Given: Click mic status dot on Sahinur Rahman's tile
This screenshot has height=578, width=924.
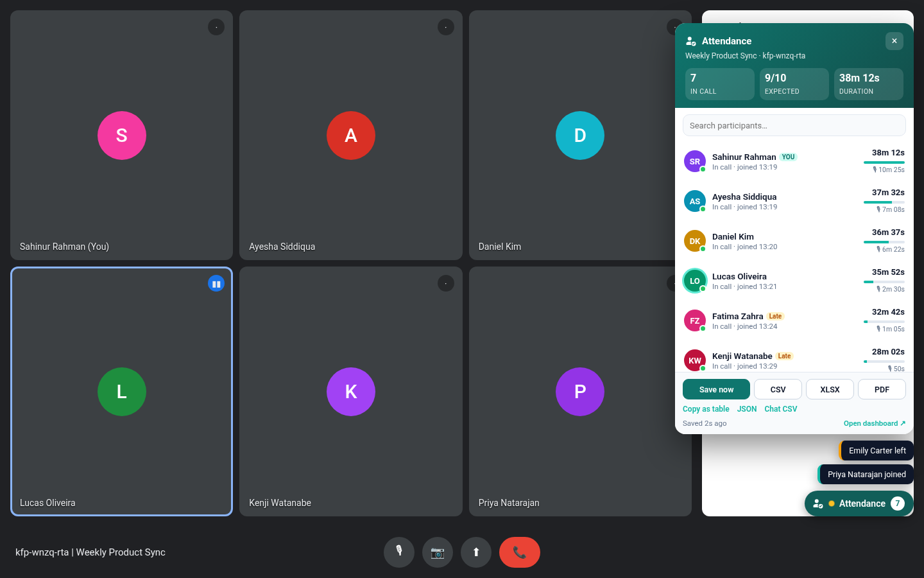Looking at the screenshot, I should coord(216,27).
